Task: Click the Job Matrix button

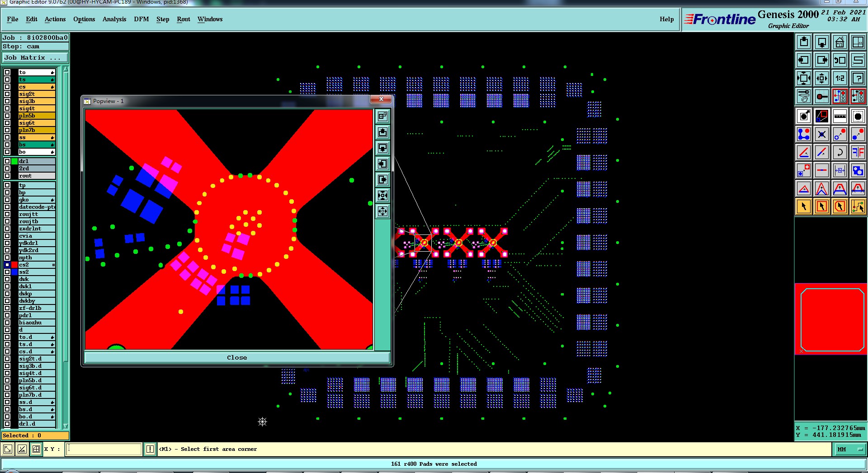Action: (x=35, y=58)
